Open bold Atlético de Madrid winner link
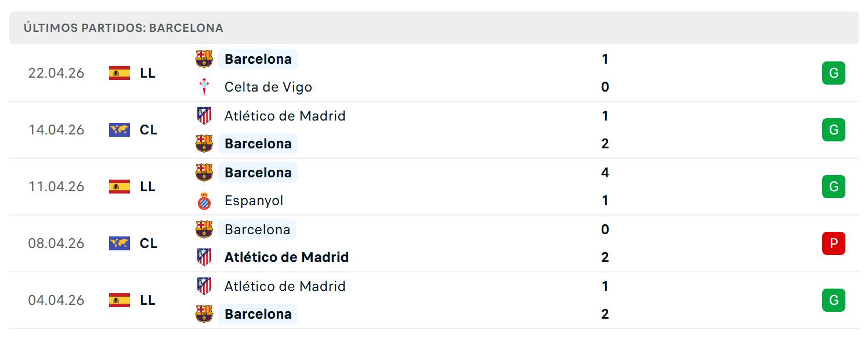Screen dimensions: 868x339 pyautogui.click(x=287, y=257)
